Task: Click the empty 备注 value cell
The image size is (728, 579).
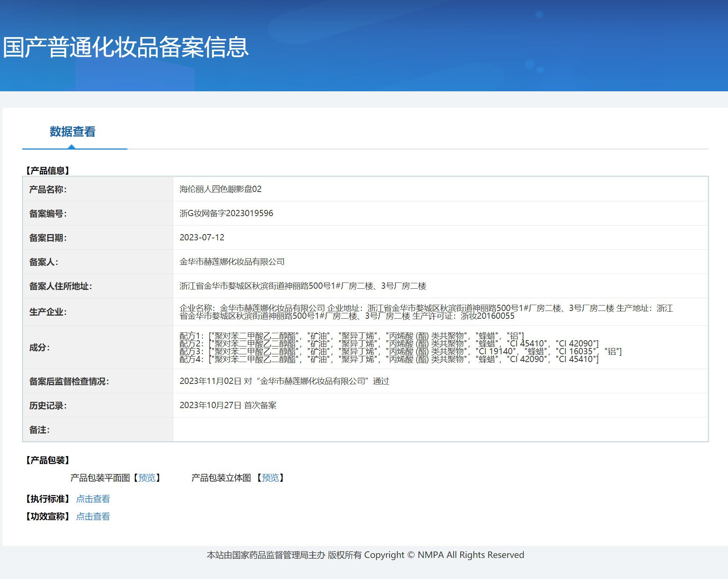Action: (440, 430)
